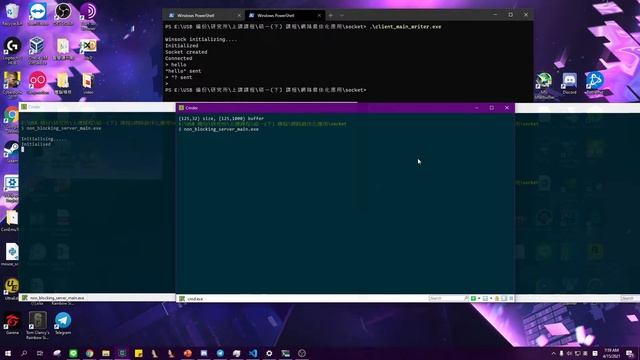640x360 pixels.
Task: Maximize the Windows PowerShell terminal window
Action: 510,15
